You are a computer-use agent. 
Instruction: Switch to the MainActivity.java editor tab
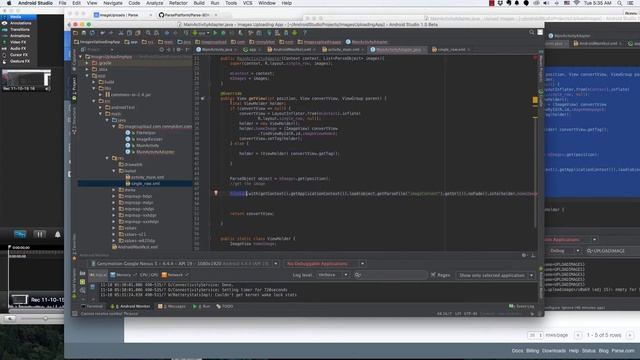coord(217,49)
